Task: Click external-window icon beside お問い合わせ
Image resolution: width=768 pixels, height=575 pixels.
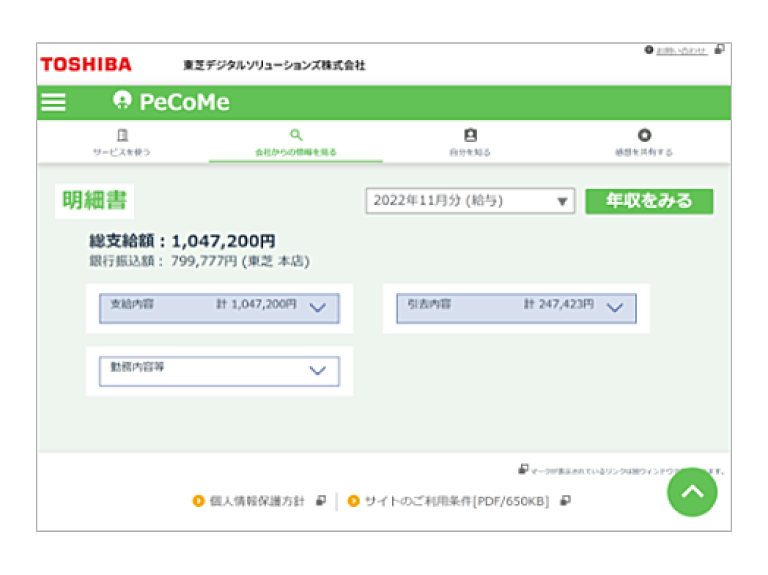Action: coord(719,49)
